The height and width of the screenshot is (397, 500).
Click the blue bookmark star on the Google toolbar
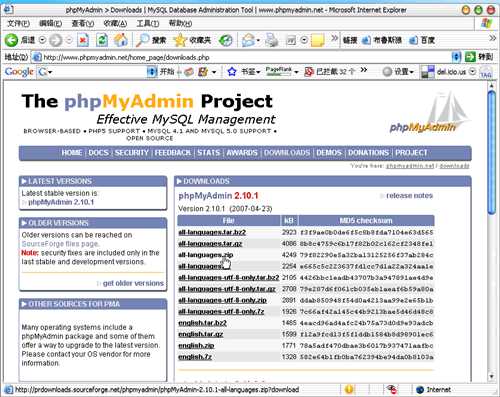point(232,72)
